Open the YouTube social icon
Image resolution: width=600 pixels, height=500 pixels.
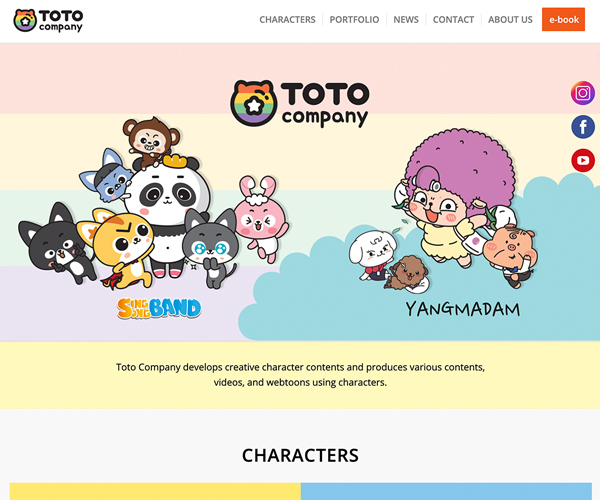tap(583, 160)
